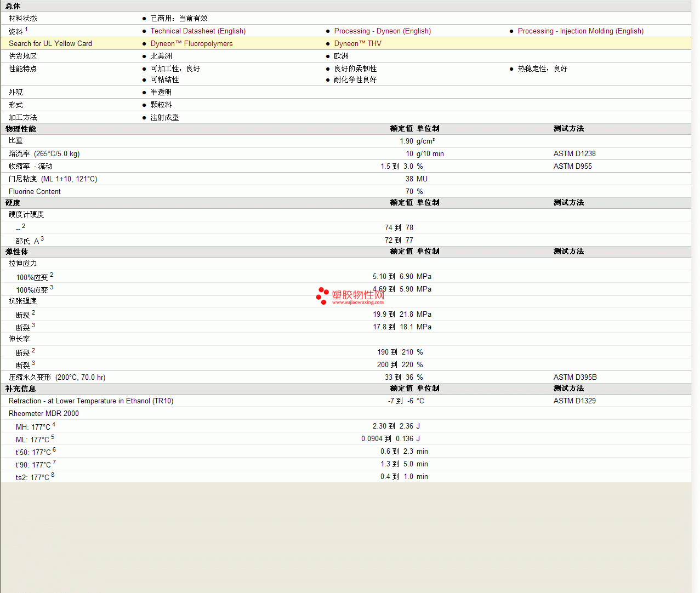Click the '1.5 到 3.0 %' shrinkage value
Image resolution: width=700 pixels, height=593 pixels.
click(x=402, y=167)
